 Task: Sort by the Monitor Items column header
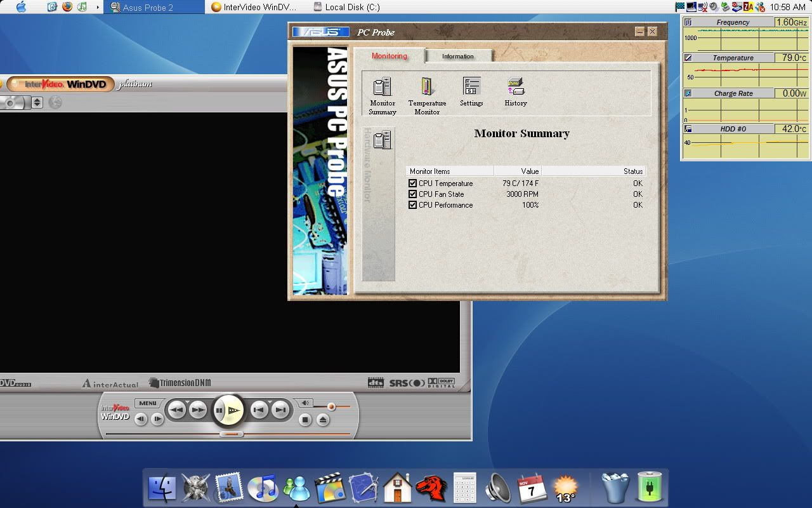(450, 171)
